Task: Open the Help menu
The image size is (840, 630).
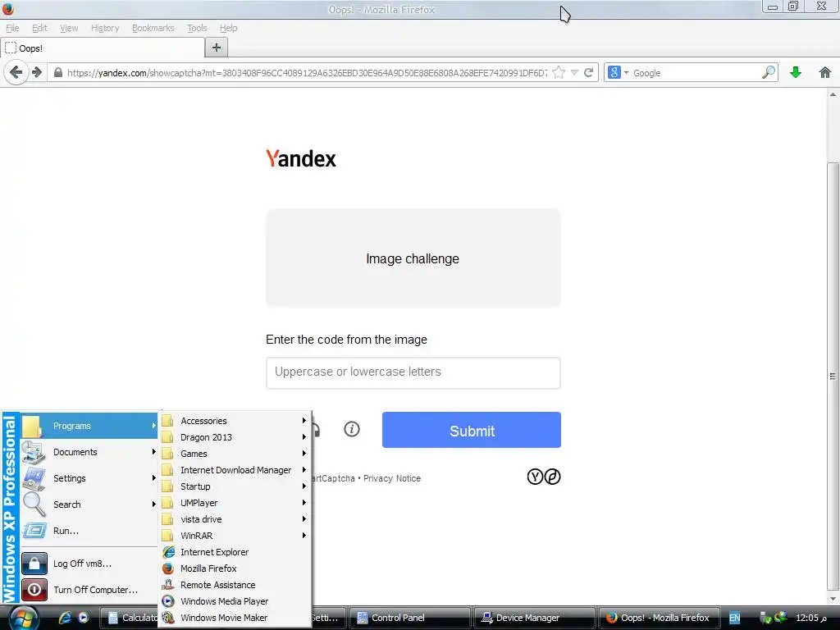Action: coord(228,28)
